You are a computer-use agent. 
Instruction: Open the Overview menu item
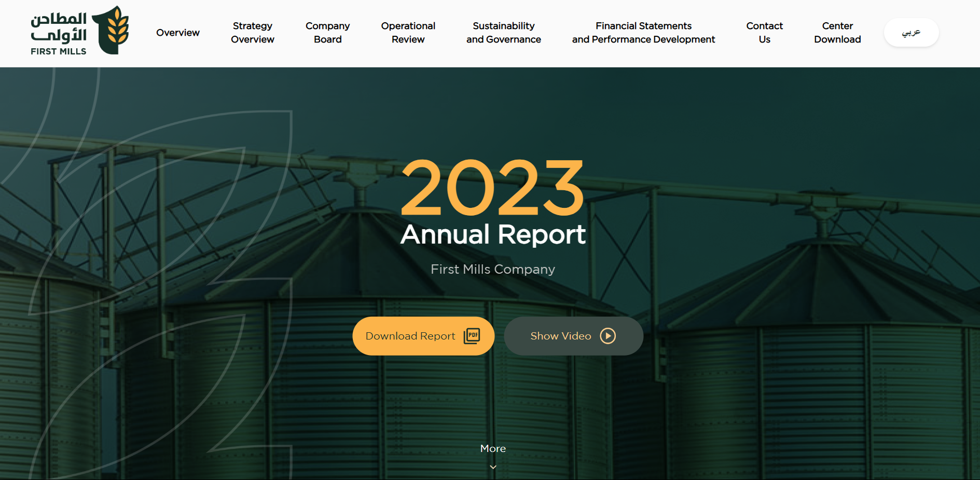click(178, 33)
